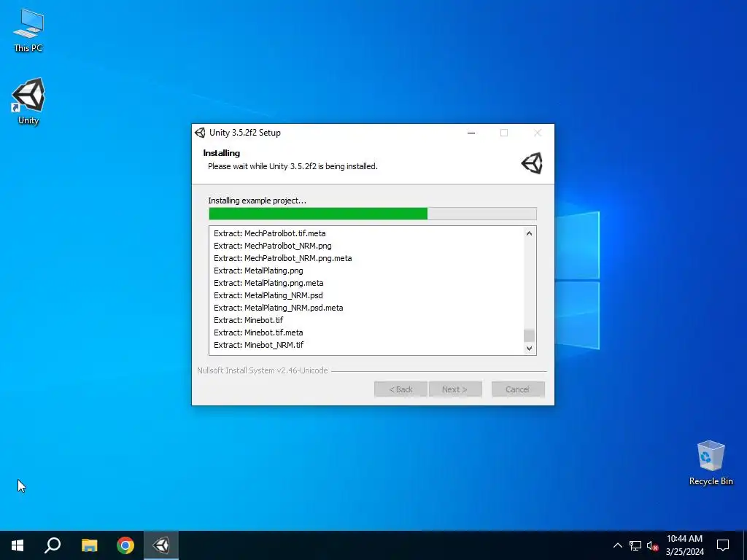Image resolution: width=747 pixels, height=560 pixels.
Task: Minimize the Unity 3.5.2f2 Setup window
Action: 471,133
